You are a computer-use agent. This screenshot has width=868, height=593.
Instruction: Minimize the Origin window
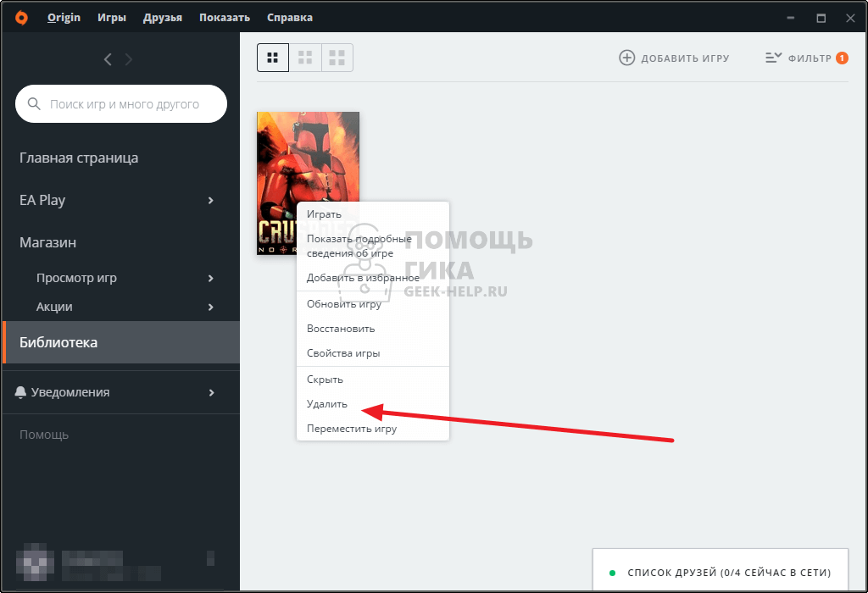[791, 18]
